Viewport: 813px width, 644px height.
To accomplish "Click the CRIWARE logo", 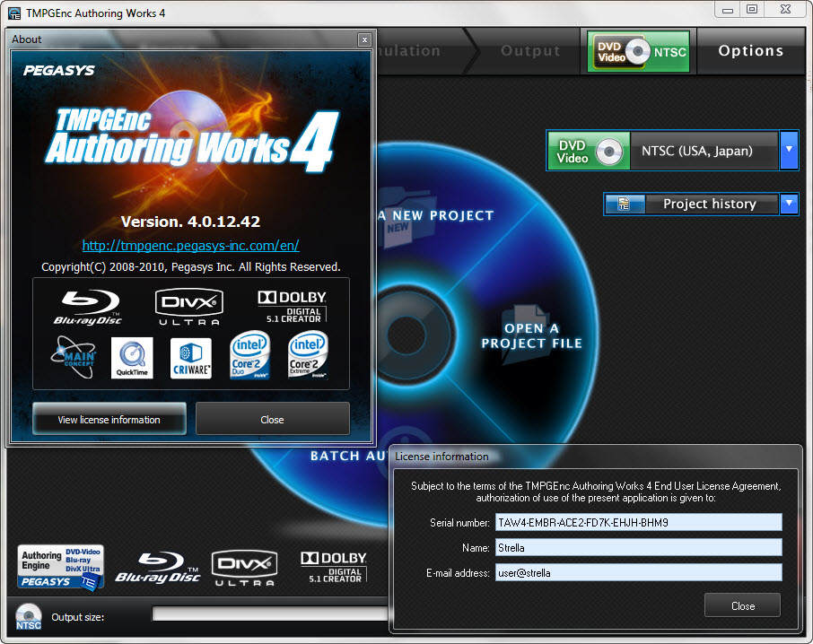I will tap(191, 358).
